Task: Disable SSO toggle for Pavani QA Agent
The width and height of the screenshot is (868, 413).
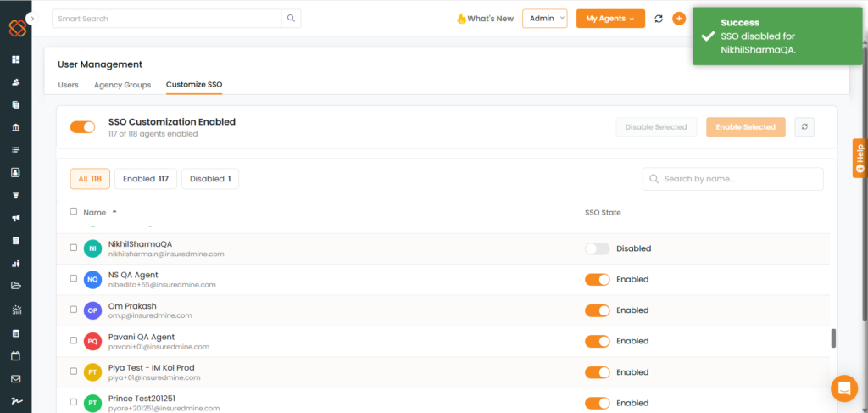Action: (x=598, y=341)
